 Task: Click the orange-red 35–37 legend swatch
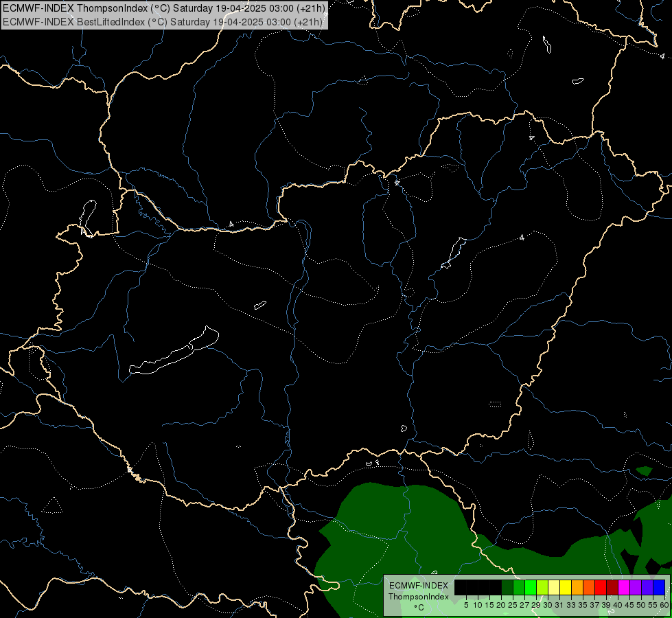589,587
